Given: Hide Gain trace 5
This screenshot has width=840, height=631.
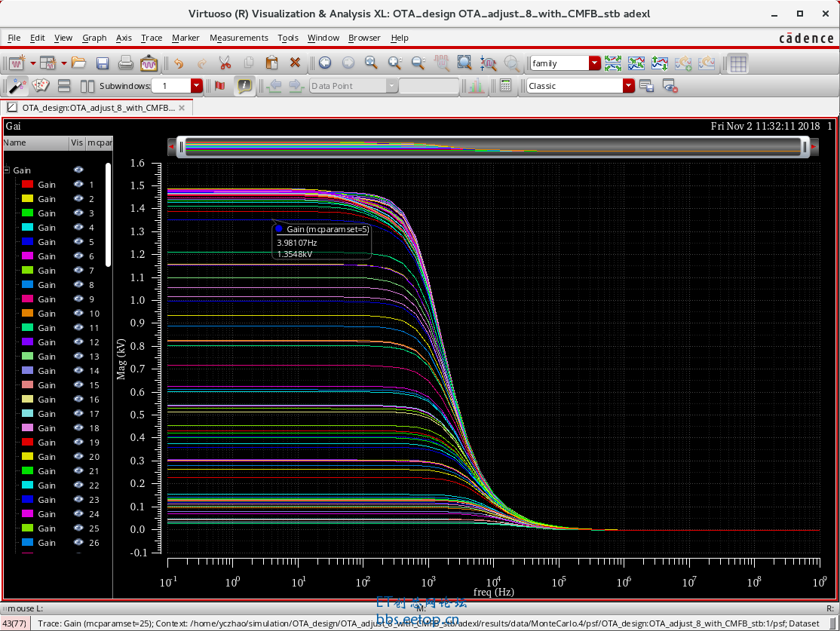Looking at the screenshot, I should tap(78, 241).
